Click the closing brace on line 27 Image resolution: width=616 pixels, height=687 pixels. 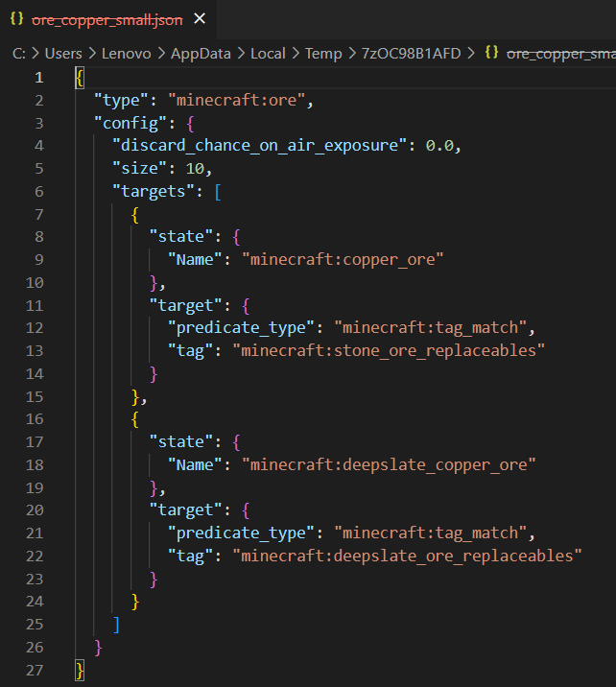pos(80,670)
